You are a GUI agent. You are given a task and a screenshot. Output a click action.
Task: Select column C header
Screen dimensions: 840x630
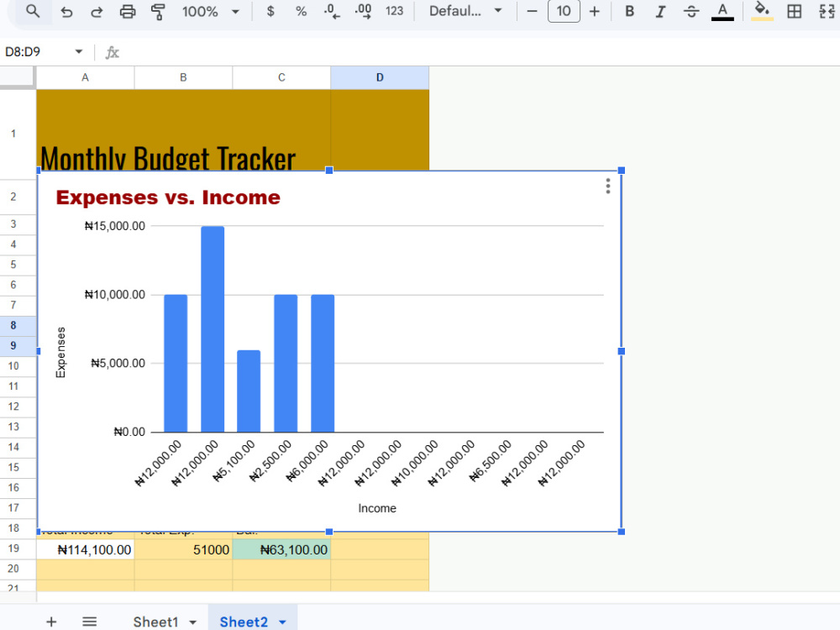[x=281, y=77]
